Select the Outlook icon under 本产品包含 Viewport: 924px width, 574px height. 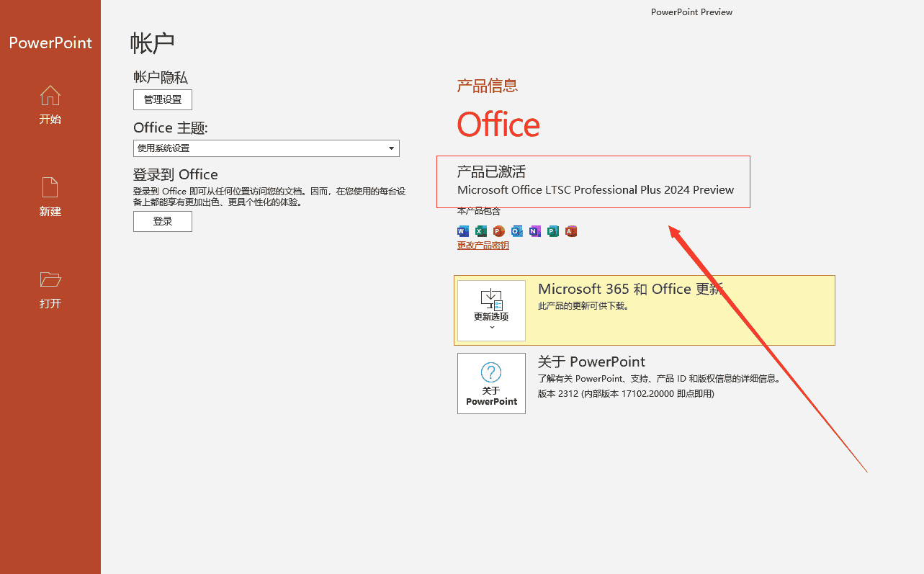point(516,231)
